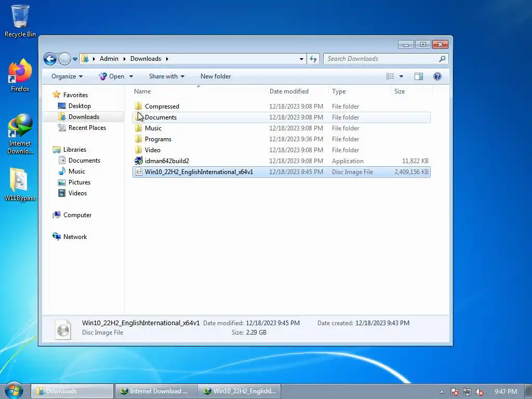Select Internet Download Manager desktop shortcut
Screen dimensions: 532x399
click(x=20, y=134)
